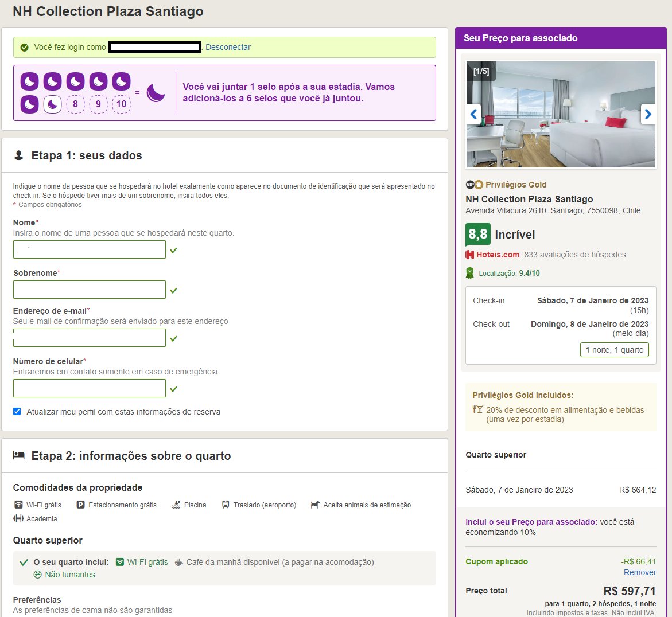Click the green checkmark beside e-mail field
Screen dimensions: 672x617
(x=173, y=338)
